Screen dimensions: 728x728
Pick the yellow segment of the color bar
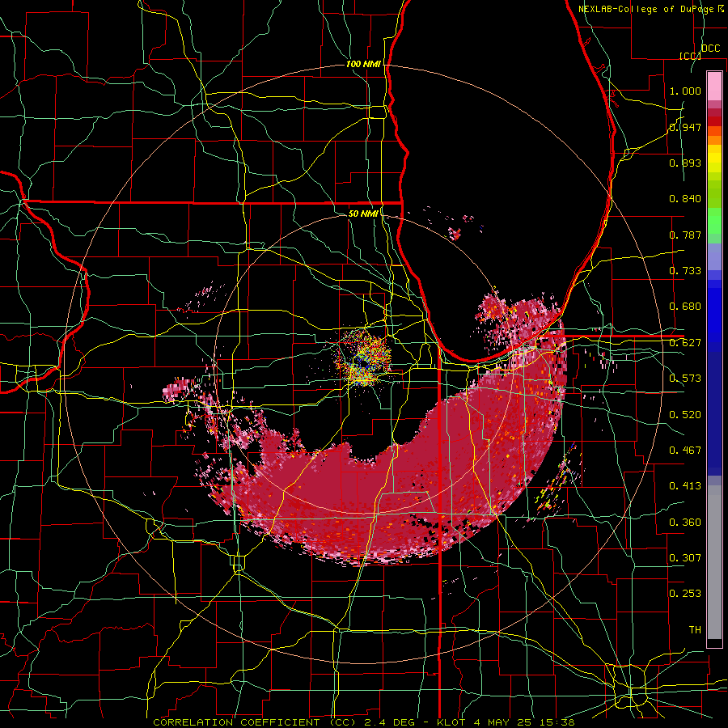tap(714, 159)
